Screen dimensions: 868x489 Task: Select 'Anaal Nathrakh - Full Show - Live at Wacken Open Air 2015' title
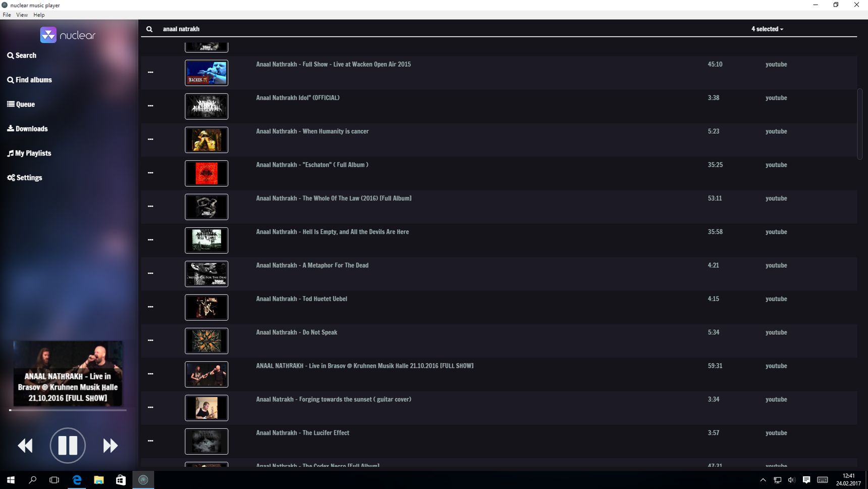pos(333,64)
